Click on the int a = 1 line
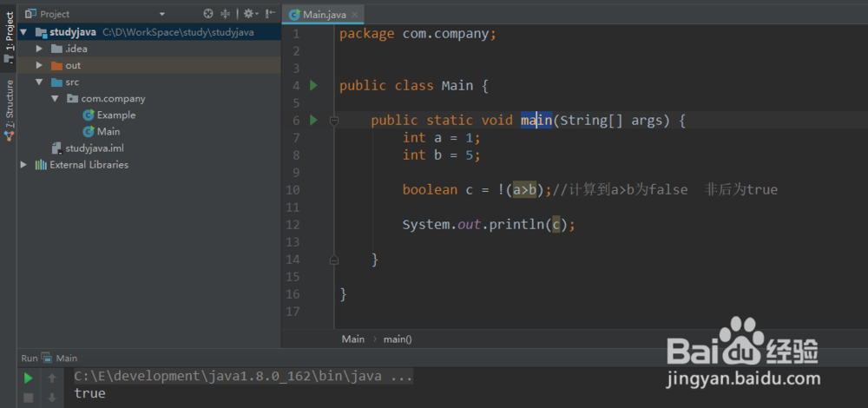 click(442, 138)
